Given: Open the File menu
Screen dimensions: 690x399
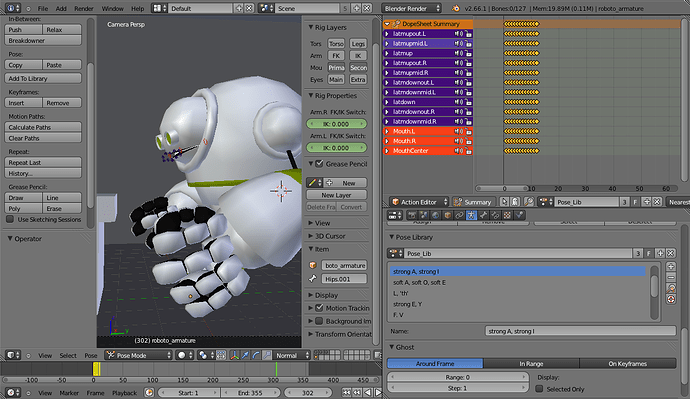Looking at the screenshot, I should point(43,8).
